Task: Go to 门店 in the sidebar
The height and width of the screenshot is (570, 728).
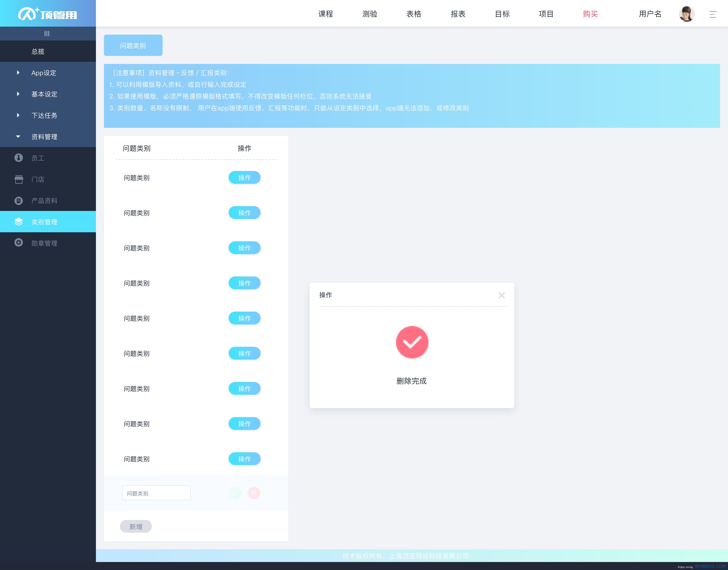Action: tap(48, 179)
